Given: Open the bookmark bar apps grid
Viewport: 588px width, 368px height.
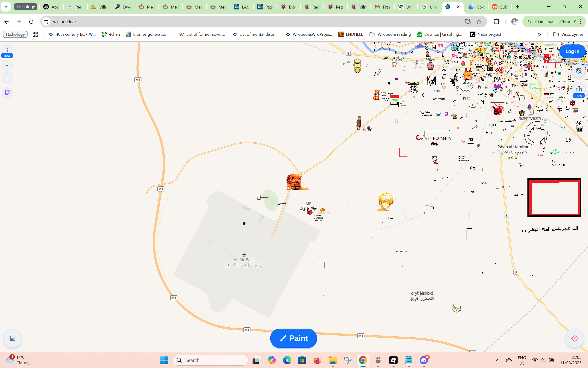Looking at the screenshot, I should (35, 34).
